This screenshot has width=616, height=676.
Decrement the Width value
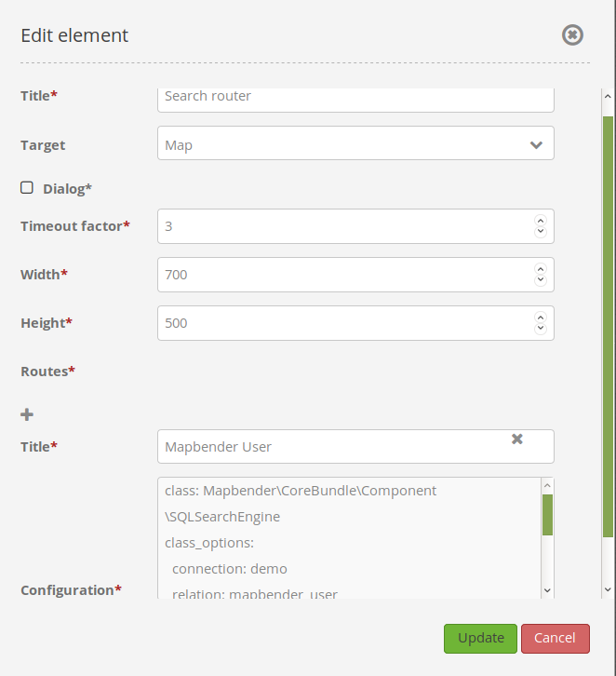point(540,279)
